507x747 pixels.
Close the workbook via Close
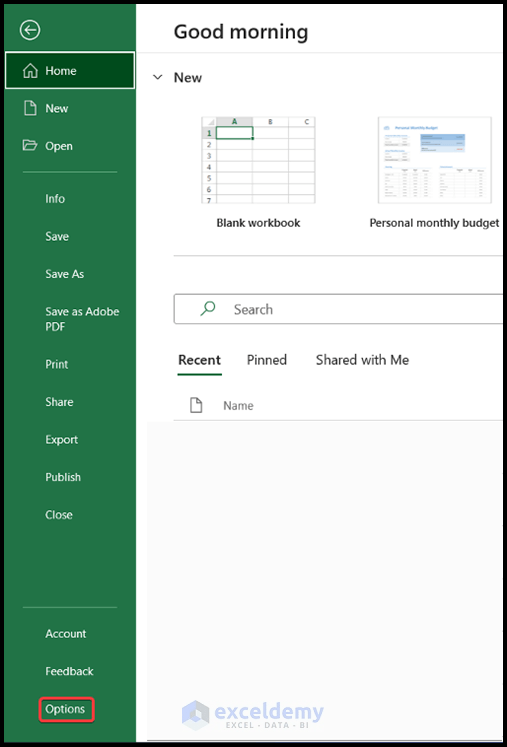(59, 515)
